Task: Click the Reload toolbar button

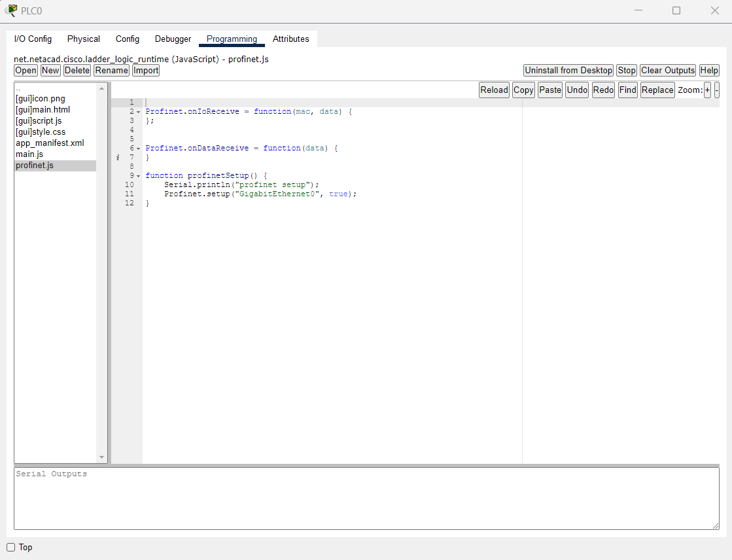Action: pyautogui.click(x=494, y=90)
